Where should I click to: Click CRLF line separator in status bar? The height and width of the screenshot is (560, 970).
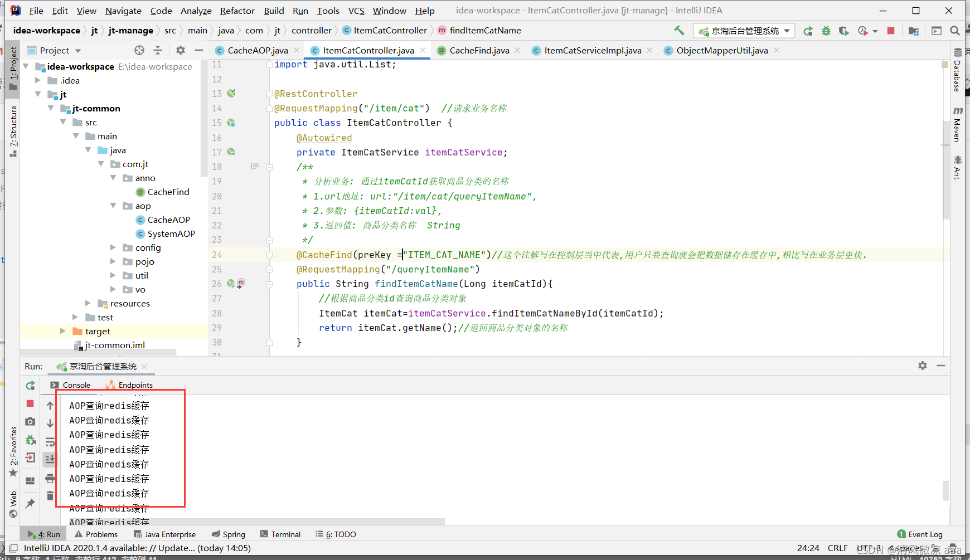coord(837,548)
